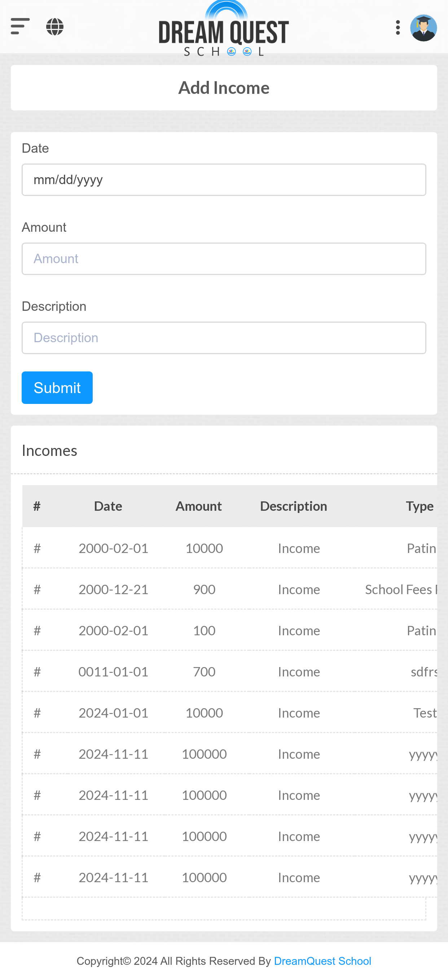Focus the Description input field
This screenshot has height=980, width=448.
pos(224,338)
